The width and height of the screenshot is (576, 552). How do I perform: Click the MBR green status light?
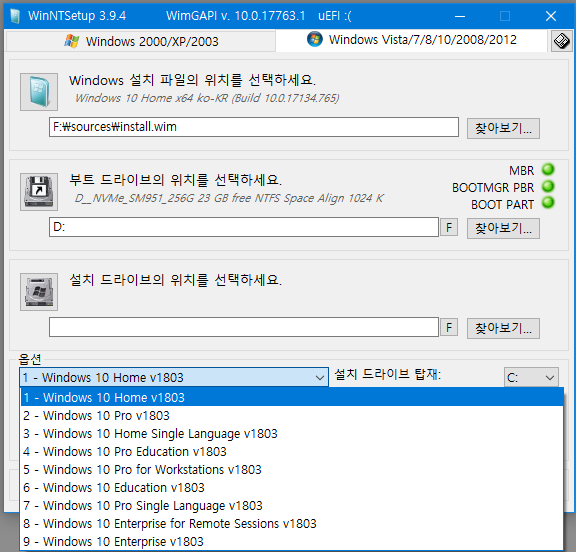(548, 169)
